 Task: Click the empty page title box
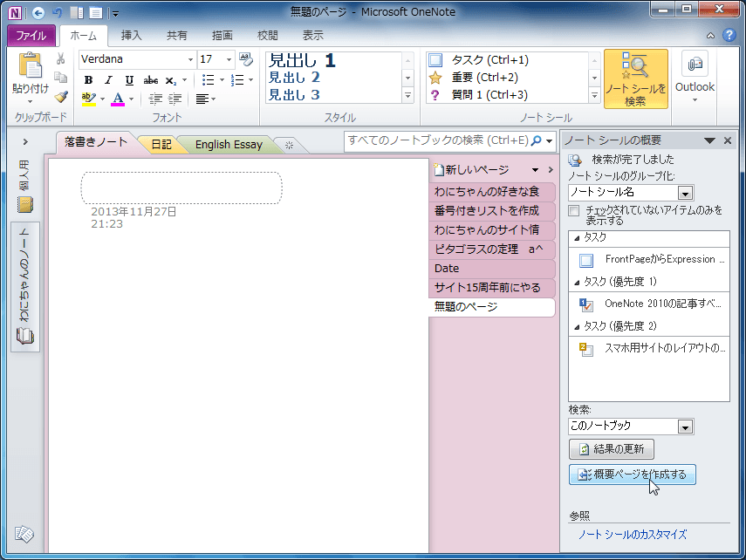tap(181, 188)
